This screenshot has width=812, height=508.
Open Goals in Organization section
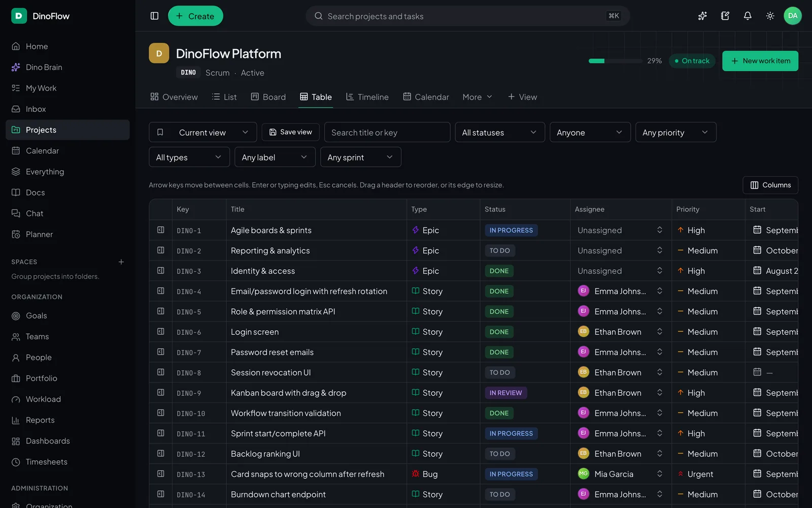(67, 315)
